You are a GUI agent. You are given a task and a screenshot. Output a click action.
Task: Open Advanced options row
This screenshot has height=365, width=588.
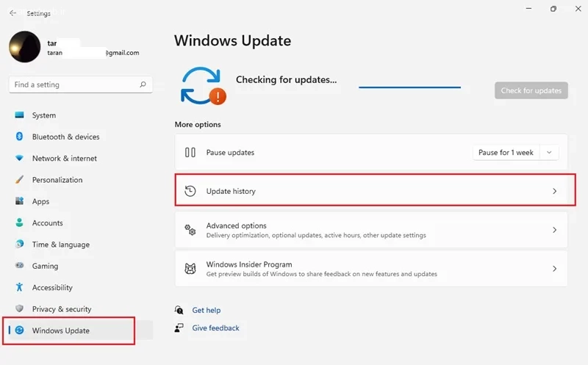[x=371, y=230]
